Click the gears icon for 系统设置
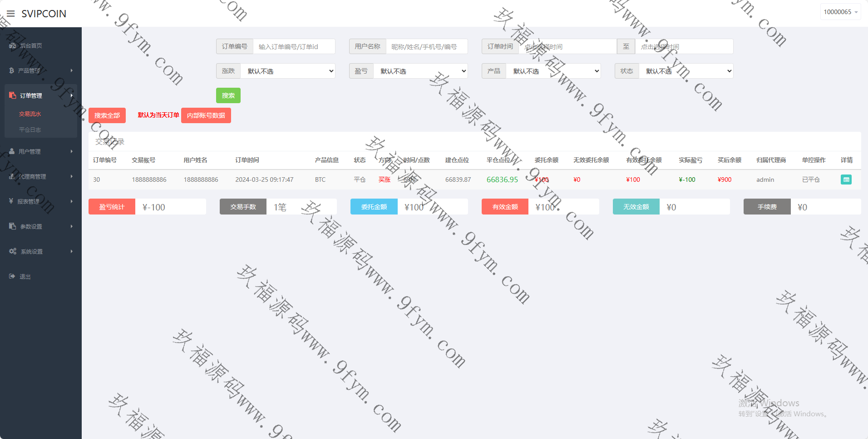 (13, 251)
